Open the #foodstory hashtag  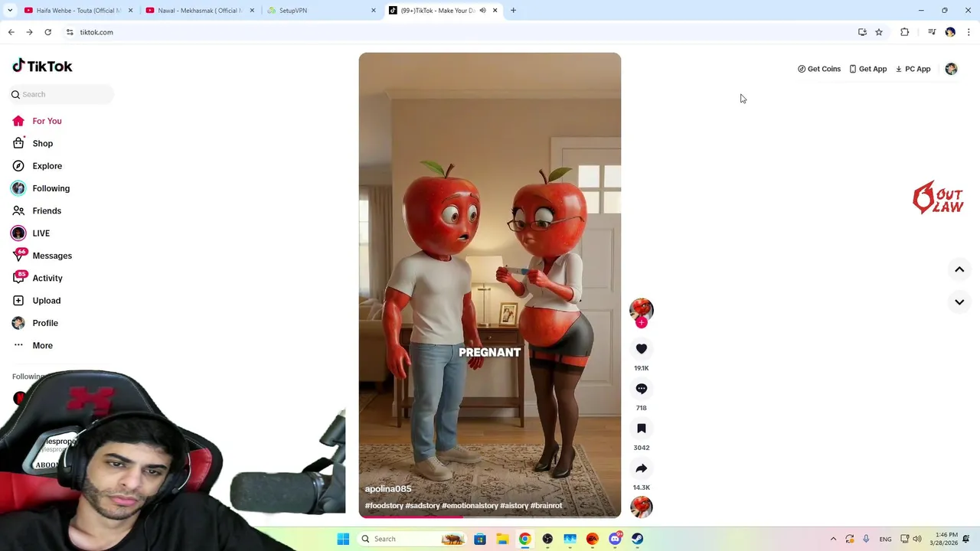pyautogui.click(x=384, y=506)
